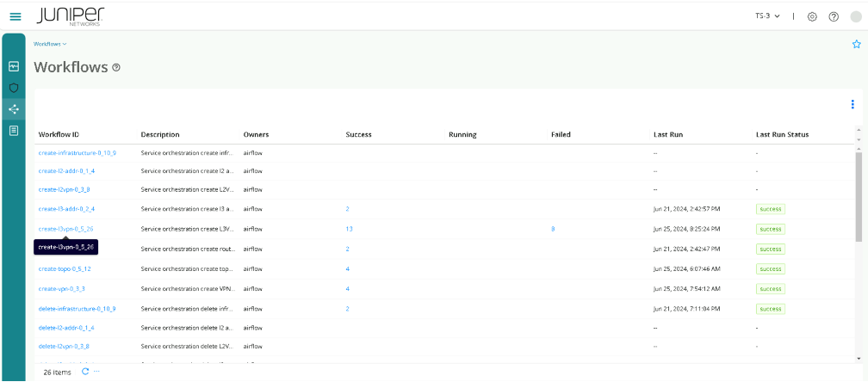Open create-l2-addr-0_1_4 workflow
868x382 pixels.
(66, 171)
